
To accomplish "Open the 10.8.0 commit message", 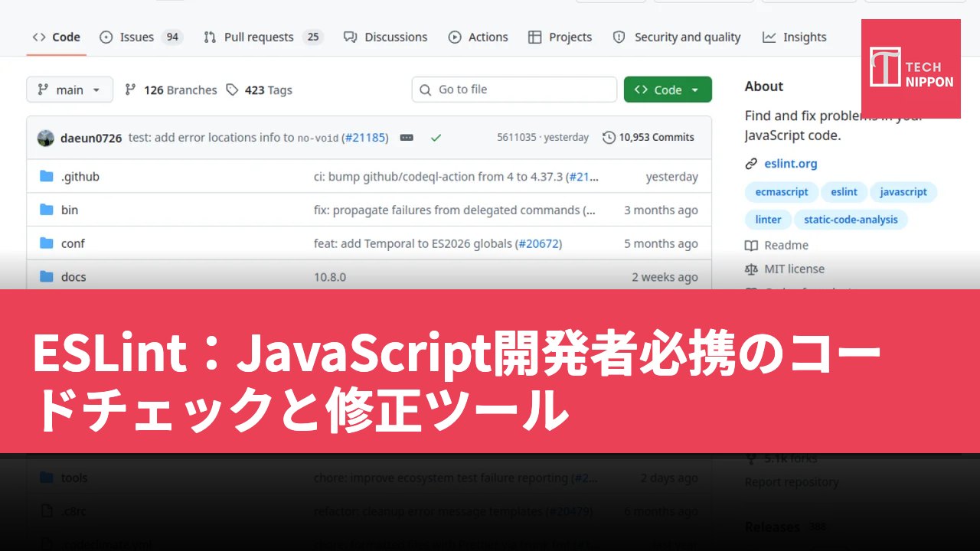I will 330,277.
